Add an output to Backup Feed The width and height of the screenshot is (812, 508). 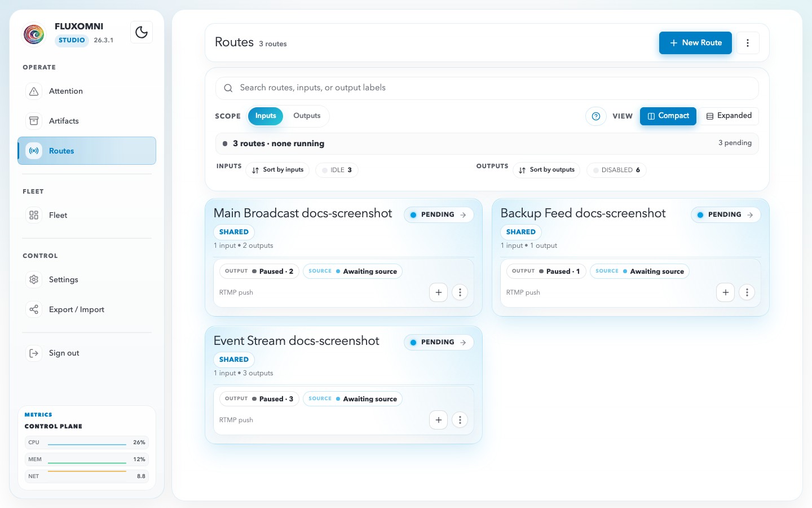tap(726, 292)
